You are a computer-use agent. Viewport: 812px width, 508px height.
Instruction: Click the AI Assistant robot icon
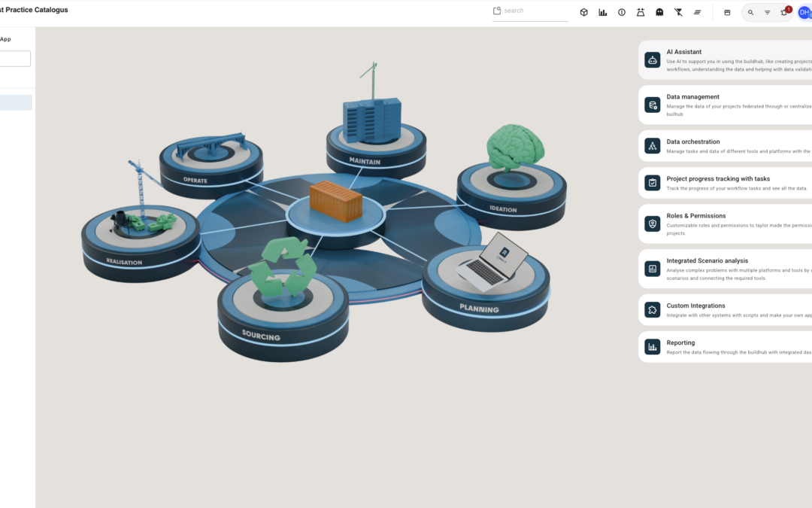pyautogui.click(x=653, y=60)
